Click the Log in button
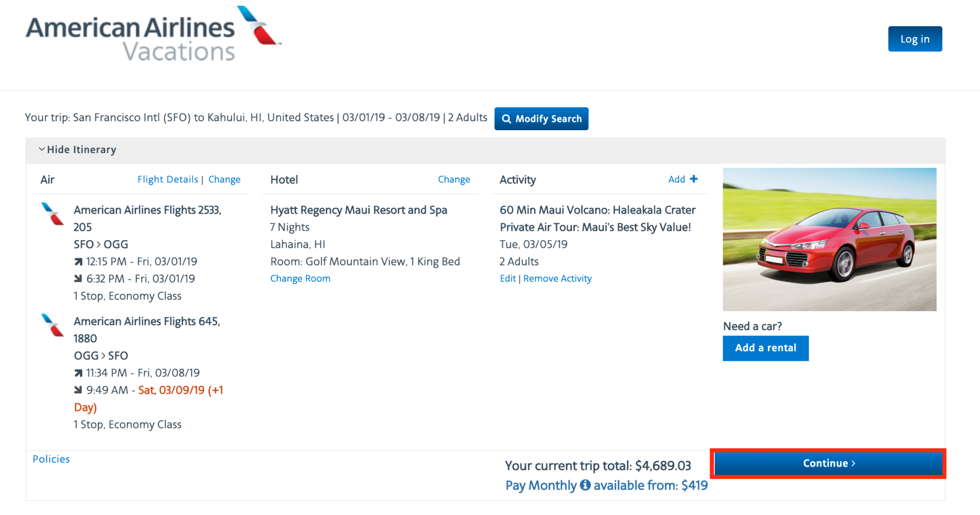This screenshot has width=980, height=515. [x=914, y=39]
